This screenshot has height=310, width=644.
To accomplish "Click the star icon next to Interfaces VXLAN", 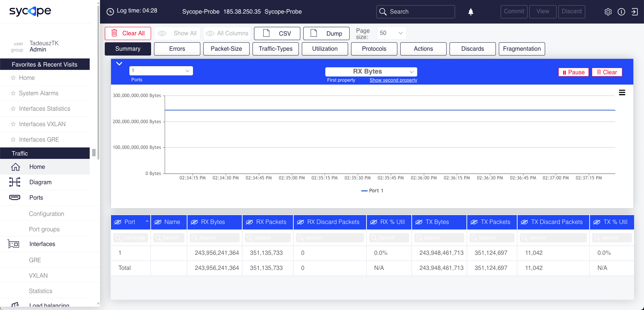I will [x=13, y=124].
